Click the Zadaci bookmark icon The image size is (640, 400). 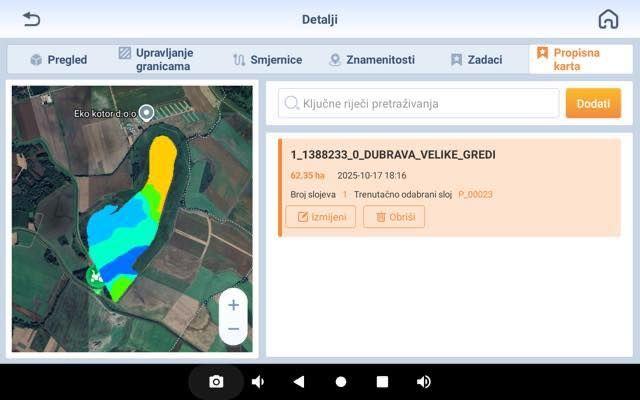[x=456, y=60]
